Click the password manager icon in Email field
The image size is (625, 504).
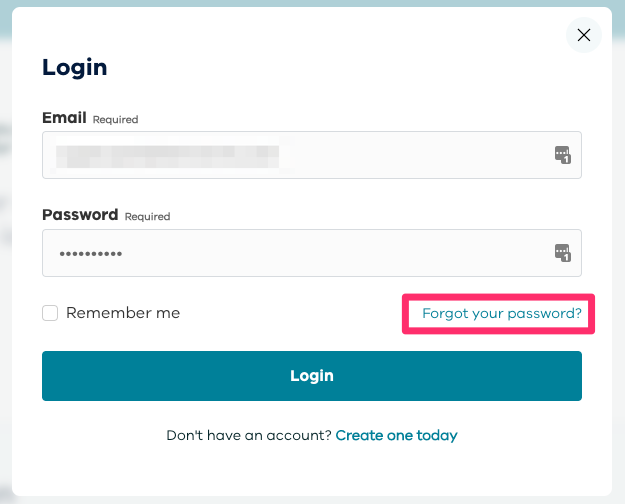562,155
